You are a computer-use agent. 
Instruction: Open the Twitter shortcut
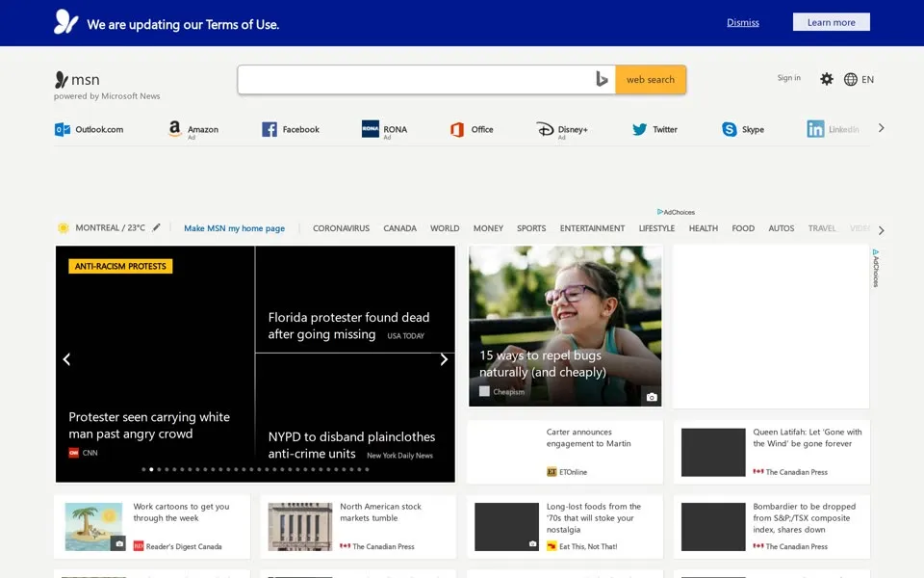point(654,129)
